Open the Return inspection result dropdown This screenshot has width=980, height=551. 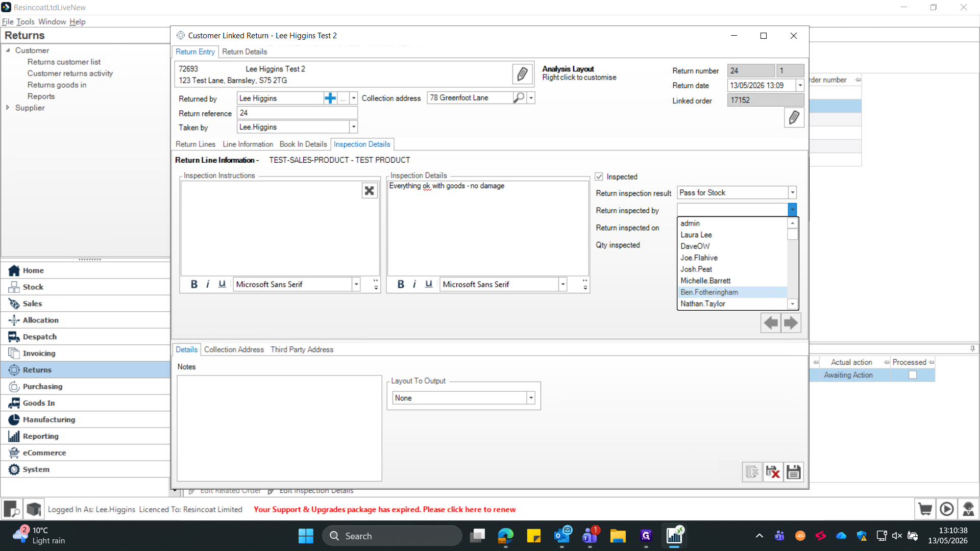coord(792,193)
